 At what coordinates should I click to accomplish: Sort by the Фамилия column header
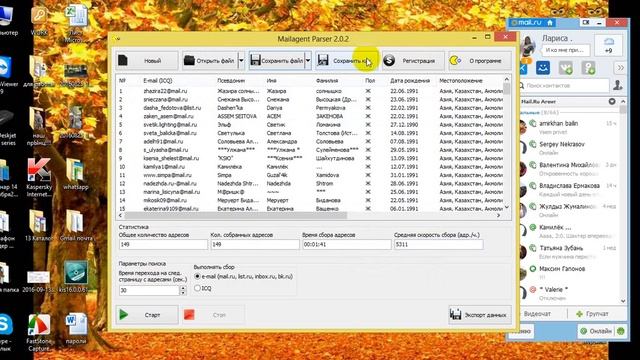[x=327, y=80]
